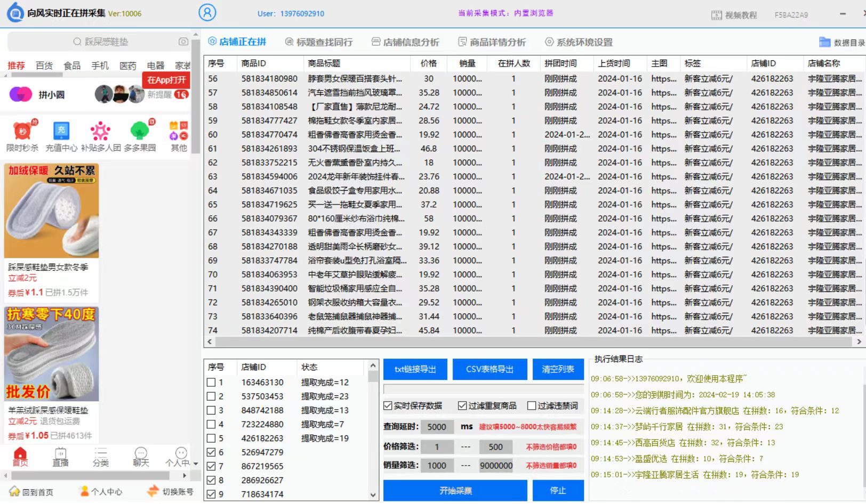Click the camera search icon in search bar
The width and height of the screenshot is (866, 504).
click(183, 42)
